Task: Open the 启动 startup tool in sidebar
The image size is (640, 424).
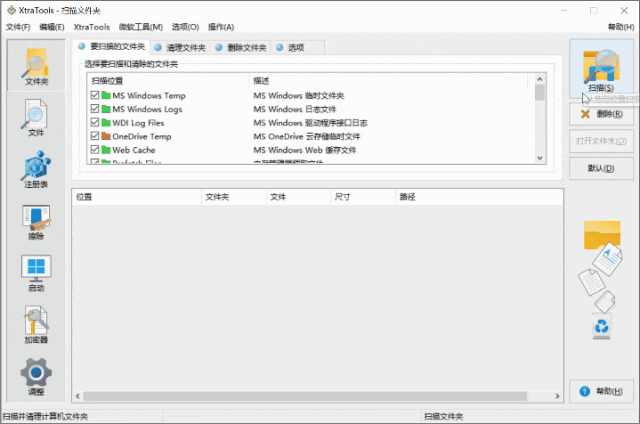Action: point(36,273)
